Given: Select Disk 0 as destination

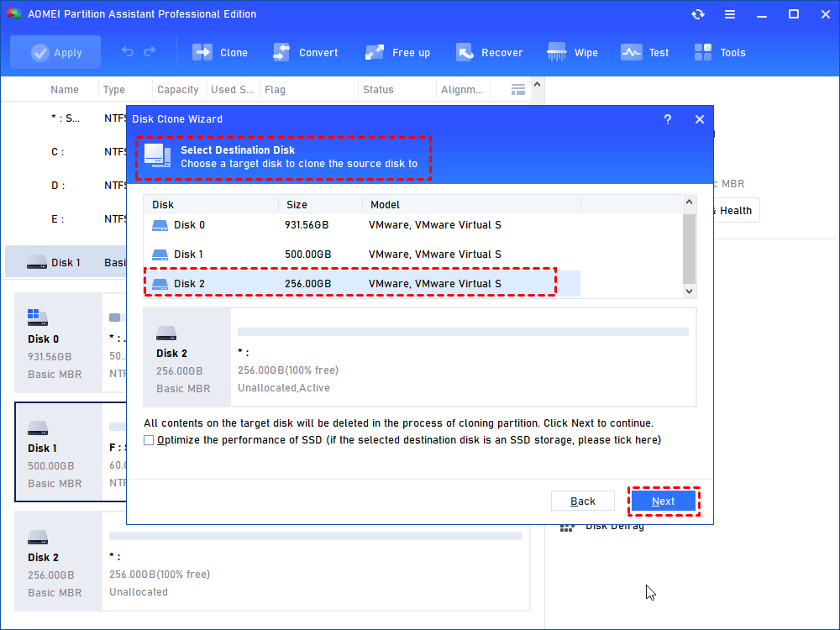Looking at the screenshot, I should point(361,225).
